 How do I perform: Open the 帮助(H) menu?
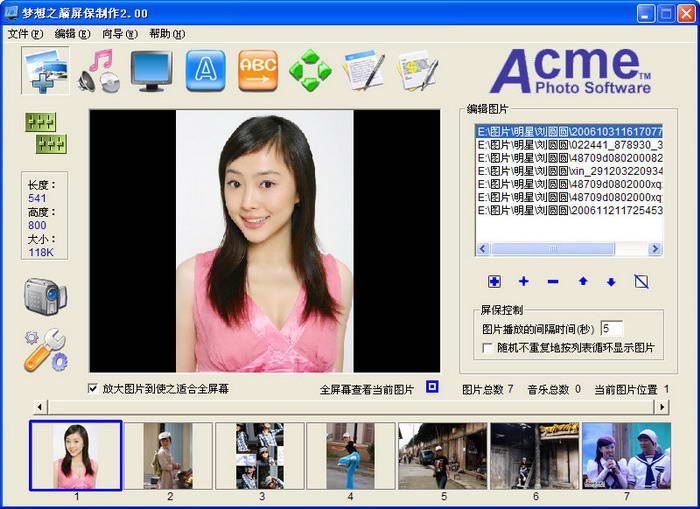pos(166,33)
